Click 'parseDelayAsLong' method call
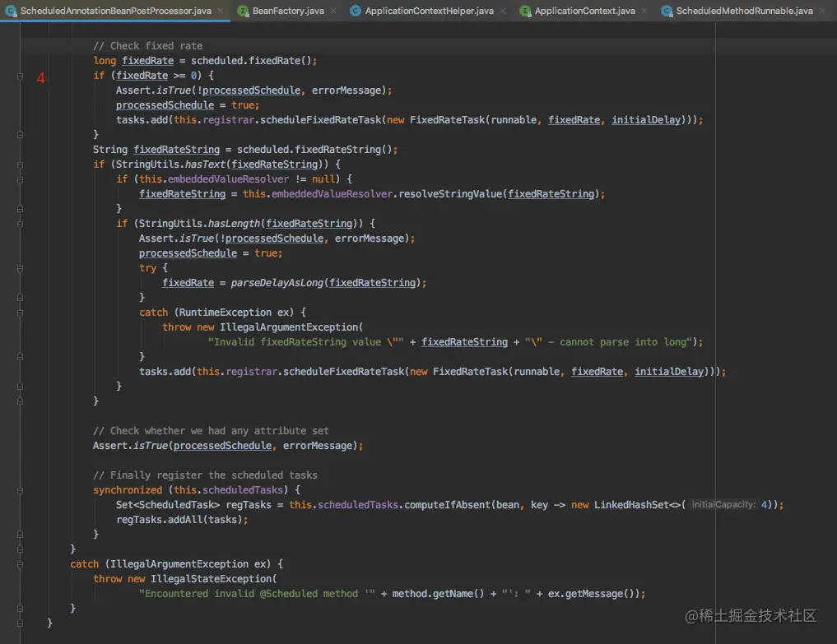Image resolution: width=837 pixels, height=644 pixels. (x=277, y=283)
